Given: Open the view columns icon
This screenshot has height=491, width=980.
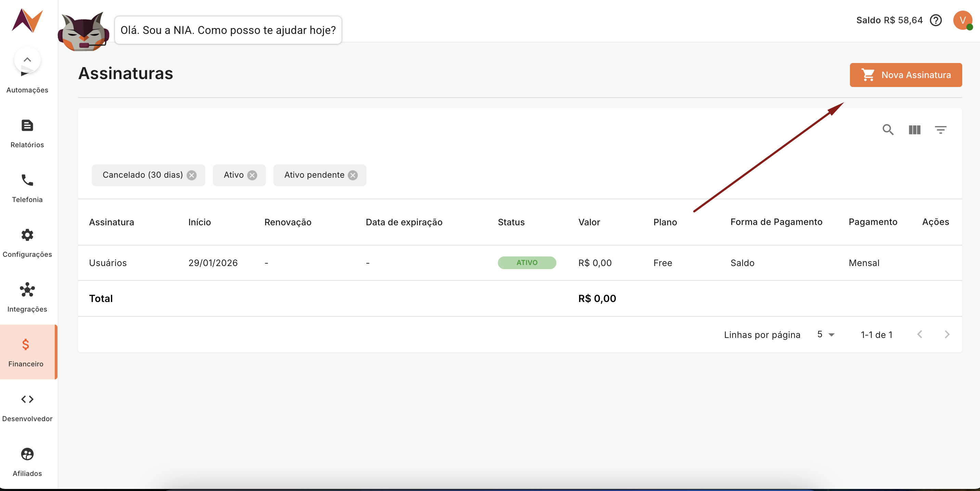Looking at the screenshot, I should [x=914, y=130].
